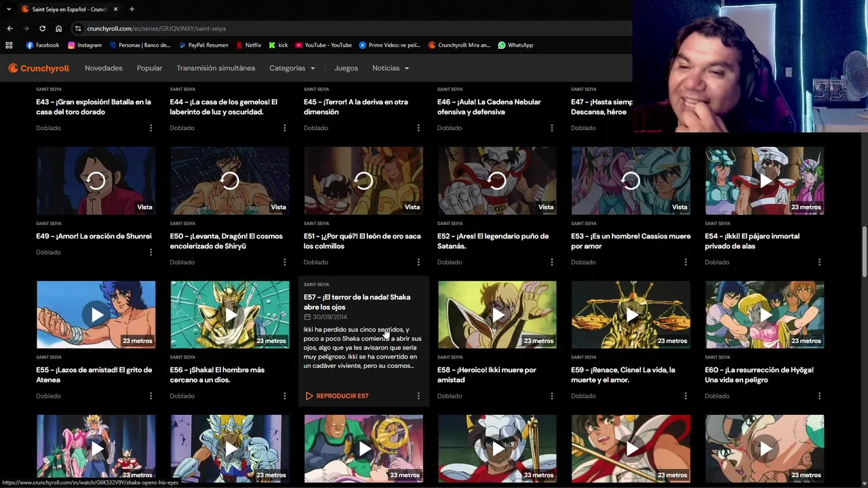
Task: Open options menu for episode E59
Action: (x=685, y=396)
